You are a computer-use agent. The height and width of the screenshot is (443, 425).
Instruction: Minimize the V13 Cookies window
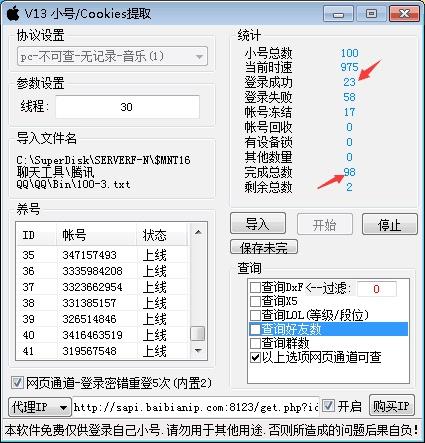(338, 14)
